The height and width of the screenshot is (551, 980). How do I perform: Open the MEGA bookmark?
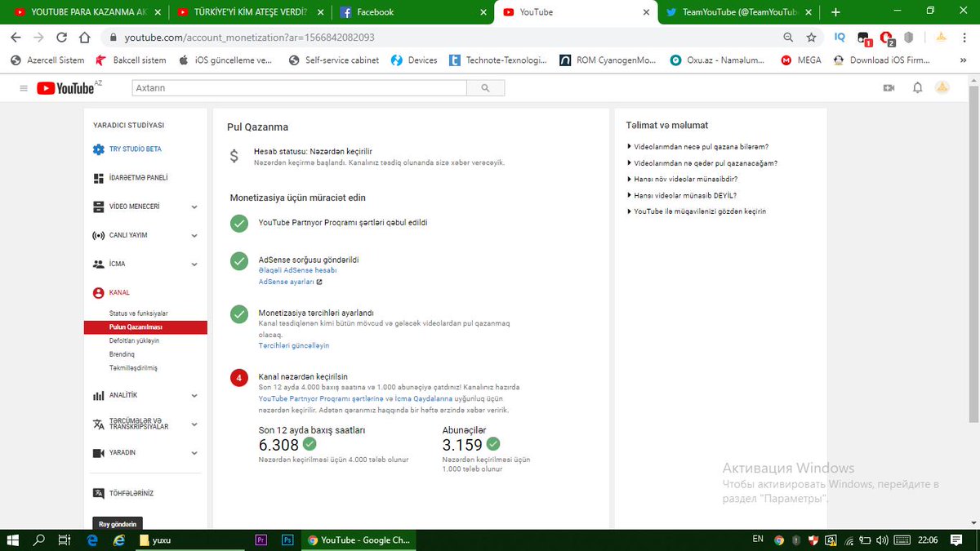[801, 60]
